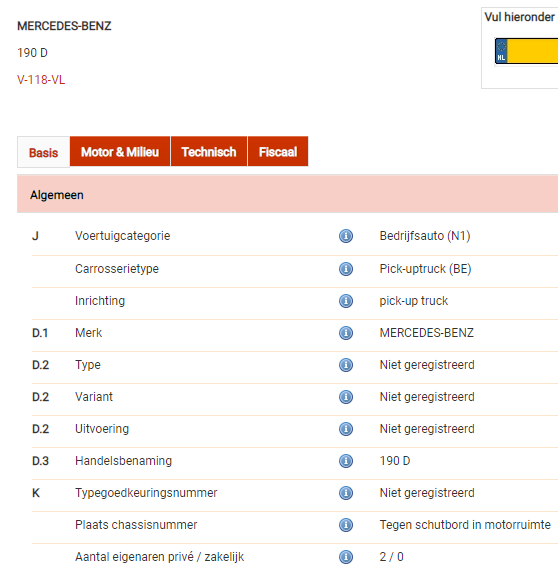
Task: Switch to the Basis tab
Action: click(x=43, y=152)
